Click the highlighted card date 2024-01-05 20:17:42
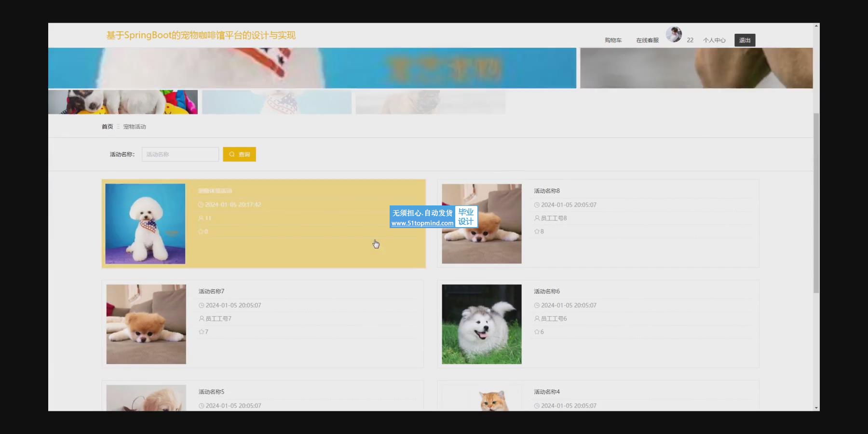This screenshot has width=868, height=434. pyautogui.click(x=233, y=205)
